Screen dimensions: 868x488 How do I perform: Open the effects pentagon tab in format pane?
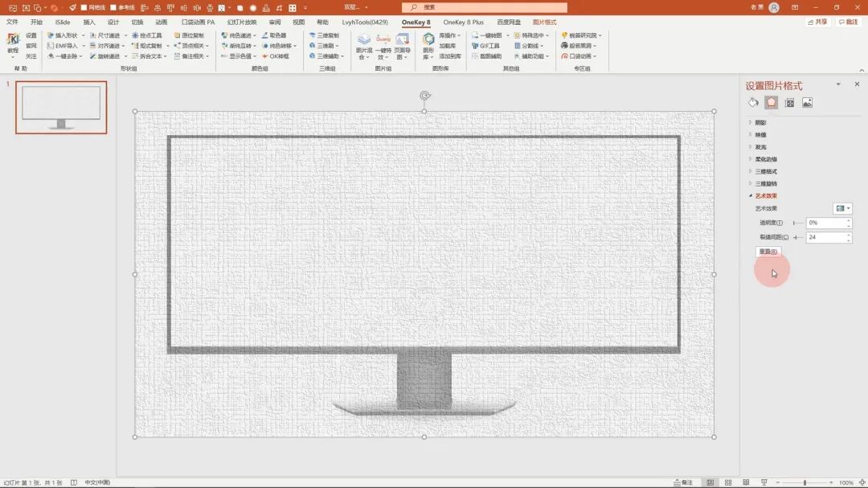[x=771, y=102]
